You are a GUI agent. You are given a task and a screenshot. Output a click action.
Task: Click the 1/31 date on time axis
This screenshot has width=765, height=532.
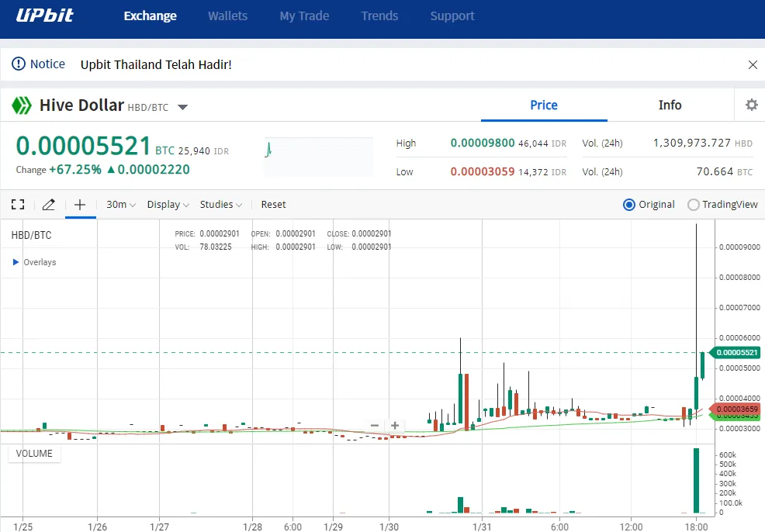482,527
